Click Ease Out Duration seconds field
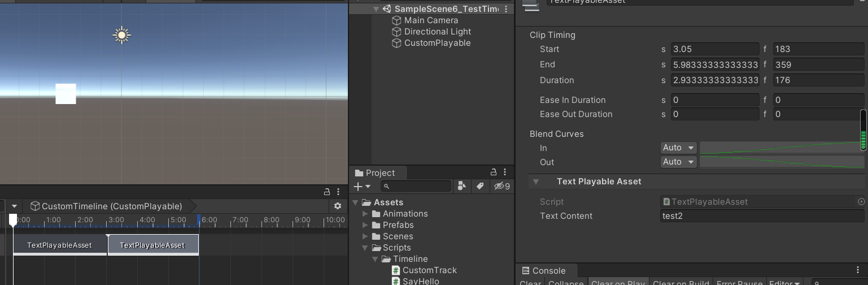Image resolution: width=868 pixels, height=285 pixels. tap(715, 114)
